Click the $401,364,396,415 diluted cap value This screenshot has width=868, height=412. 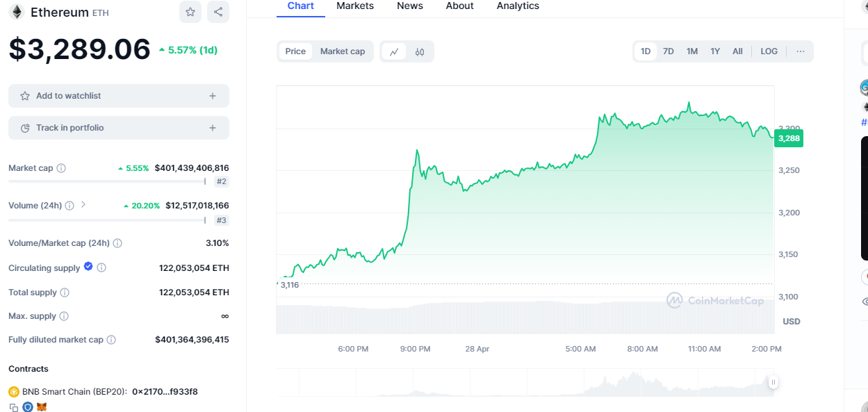[x=192, y=340]
